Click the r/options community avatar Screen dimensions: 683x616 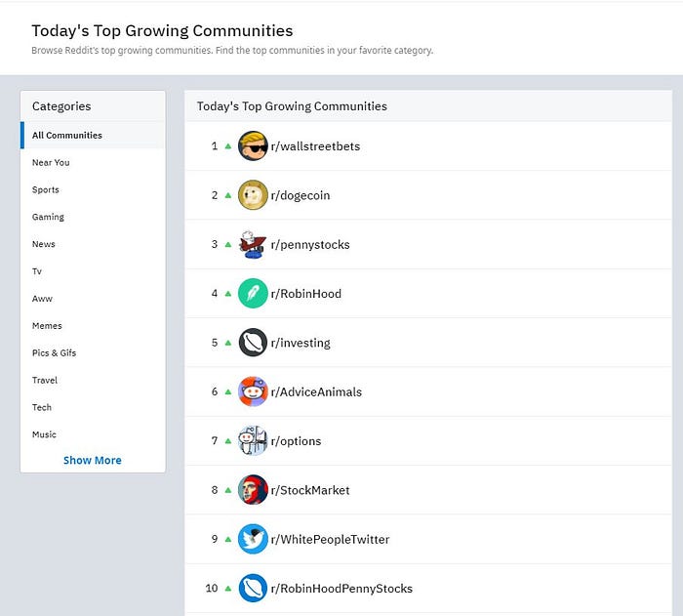[253, 440]
